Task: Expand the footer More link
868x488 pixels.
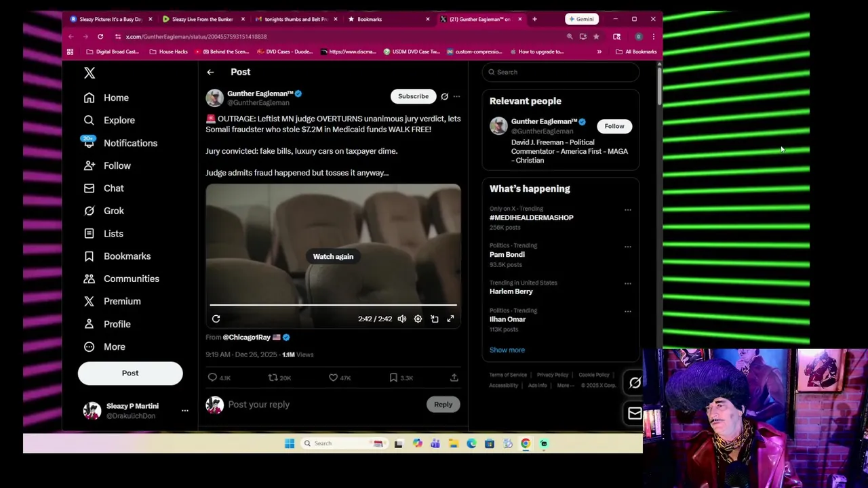Action: (x=566, y=386)
